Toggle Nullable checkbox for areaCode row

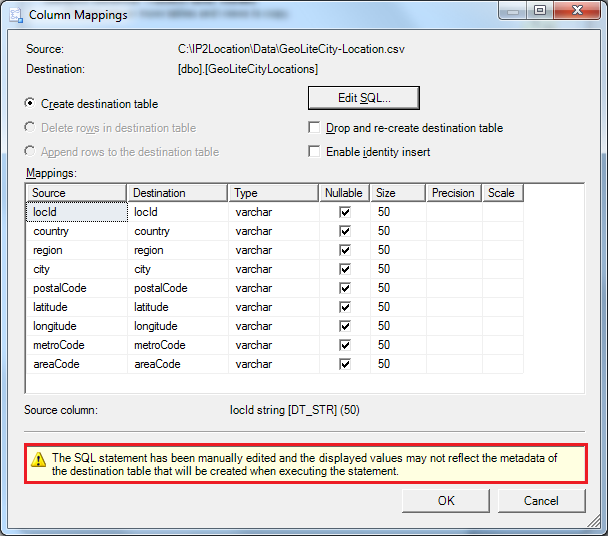coord(345,364)
